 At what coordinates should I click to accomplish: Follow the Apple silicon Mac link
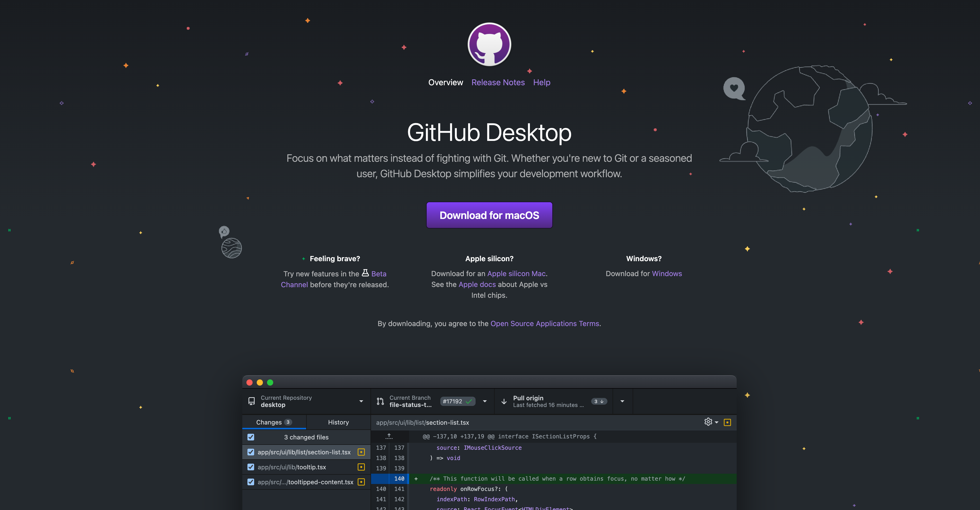(516, 273)
